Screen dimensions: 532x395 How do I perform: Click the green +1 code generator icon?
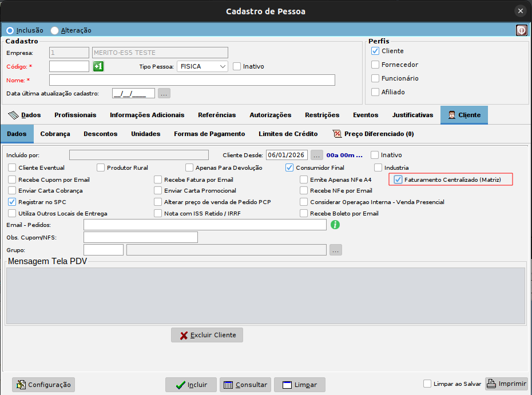pos(98,66)
